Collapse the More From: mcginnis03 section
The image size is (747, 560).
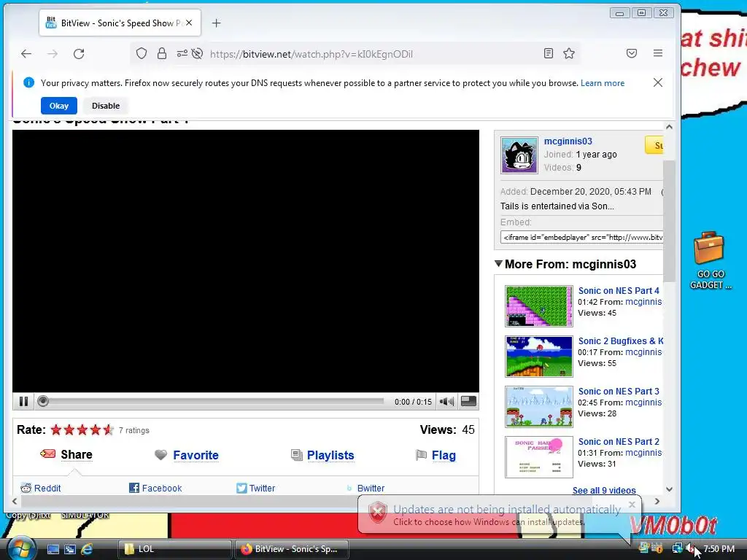pos(498,263)
